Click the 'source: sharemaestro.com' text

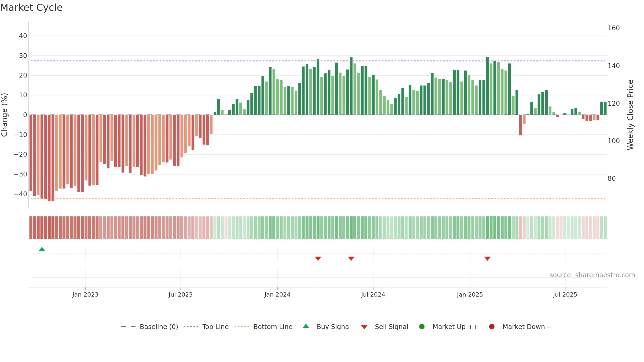pos(592,275)
